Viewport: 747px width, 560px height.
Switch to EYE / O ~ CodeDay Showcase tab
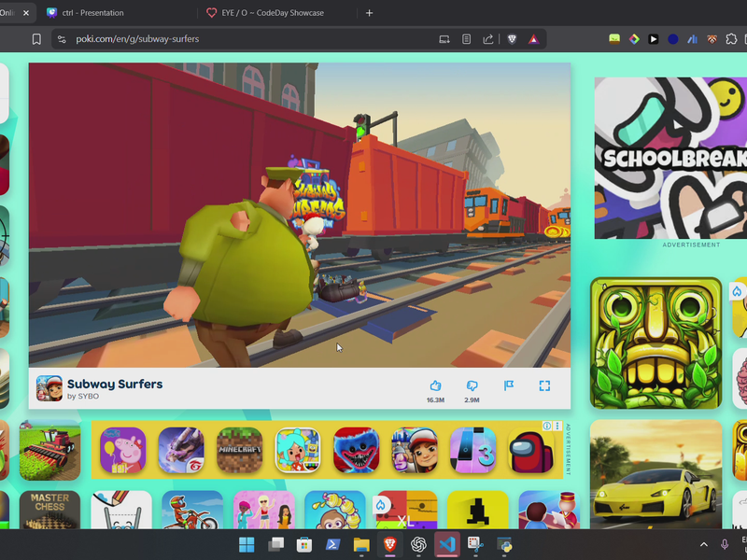pos(273,13)
